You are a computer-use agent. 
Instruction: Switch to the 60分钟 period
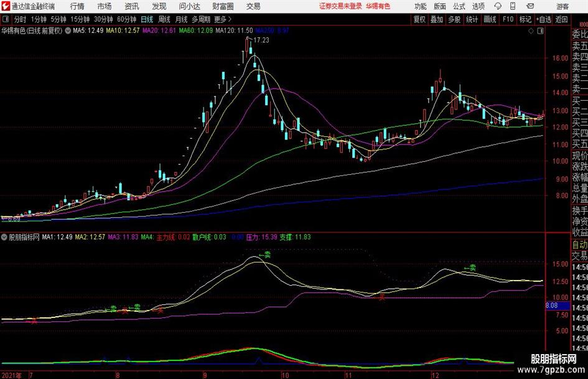coord(127,19)
